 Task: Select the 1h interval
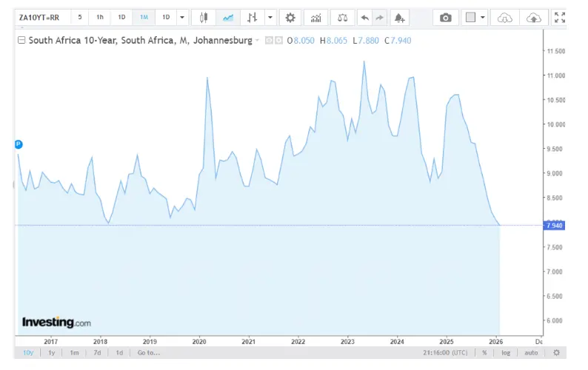100,17
